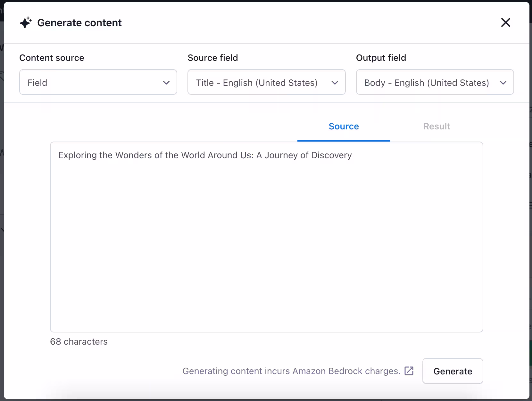Click the 'Generate content' dialog title
The height and width of the screenshot is (401, 532).
tap(79, 23)
